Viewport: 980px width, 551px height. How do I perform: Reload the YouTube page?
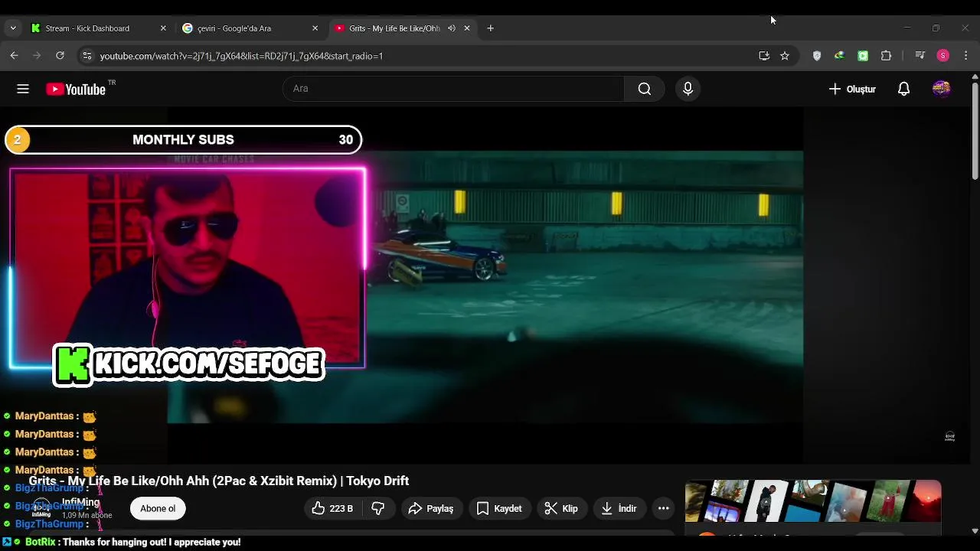pos(60,56)
